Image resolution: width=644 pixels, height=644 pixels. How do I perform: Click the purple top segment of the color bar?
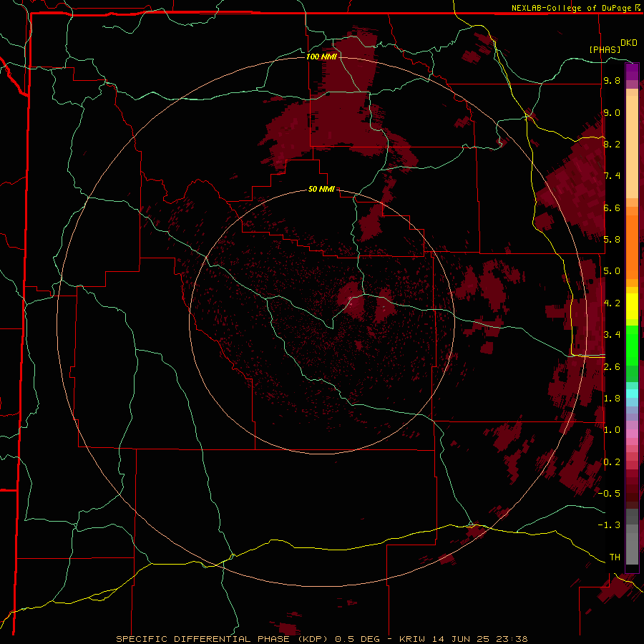(x=632, y=72)
